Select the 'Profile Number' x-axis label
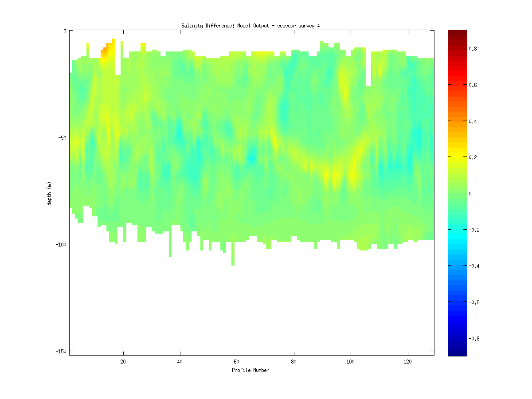The height and width of the screenshot is (399, 532). tap(250, 370)
